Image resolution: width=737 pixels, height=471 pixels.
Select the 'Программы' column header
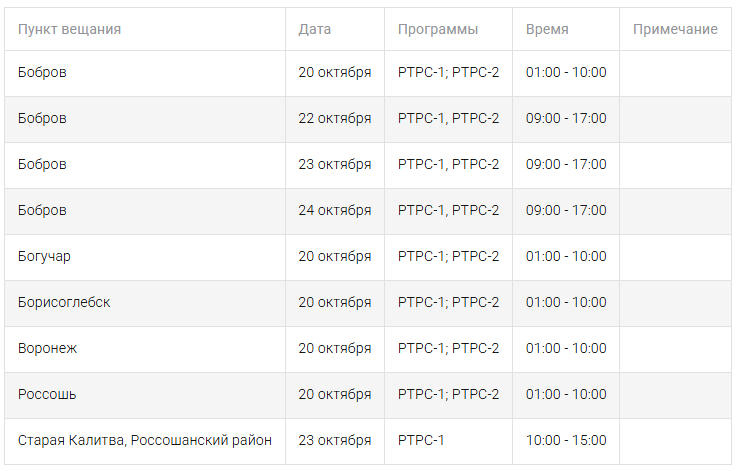coord(437,29)
